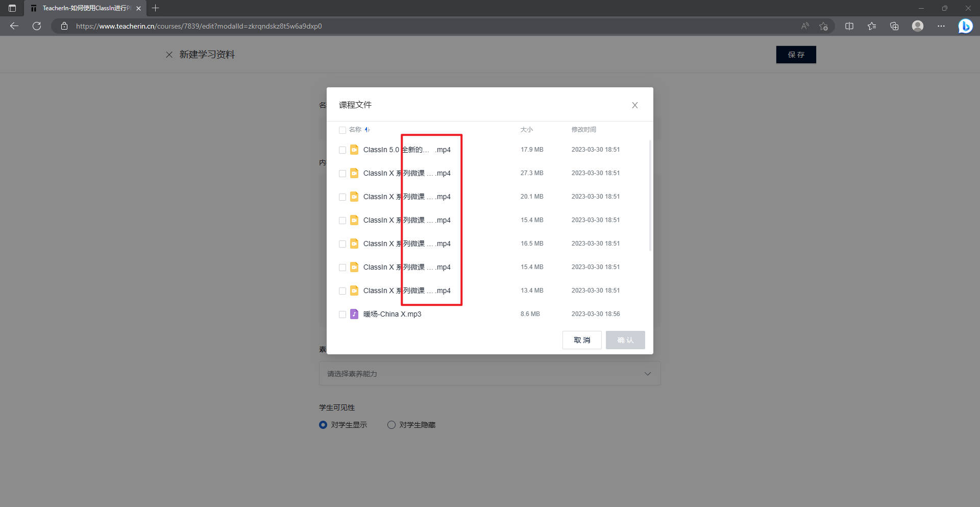Close the 新建学习资料 page with X
Viewport: 980px width, 507px height.
(x=169, y=55)
